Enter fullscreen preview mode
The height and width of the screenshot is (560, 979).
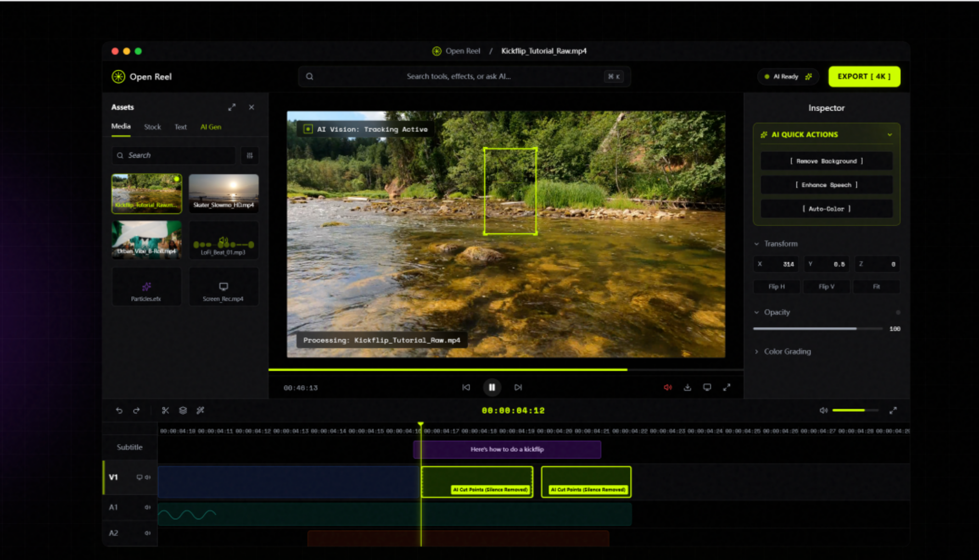point(727,388)
